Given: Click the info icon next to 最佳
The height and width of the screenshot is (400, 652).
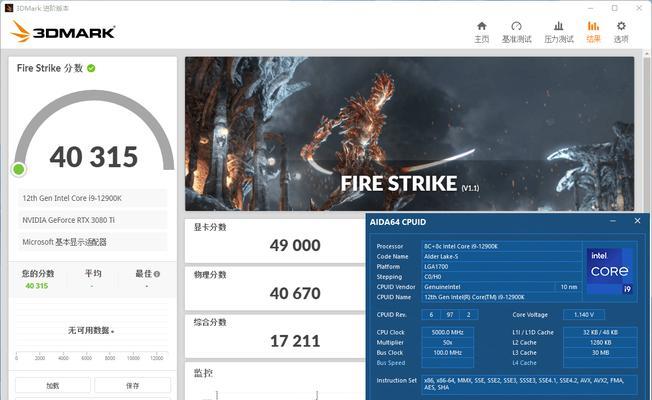Looking at the screenshot, I should pos(157,274).
